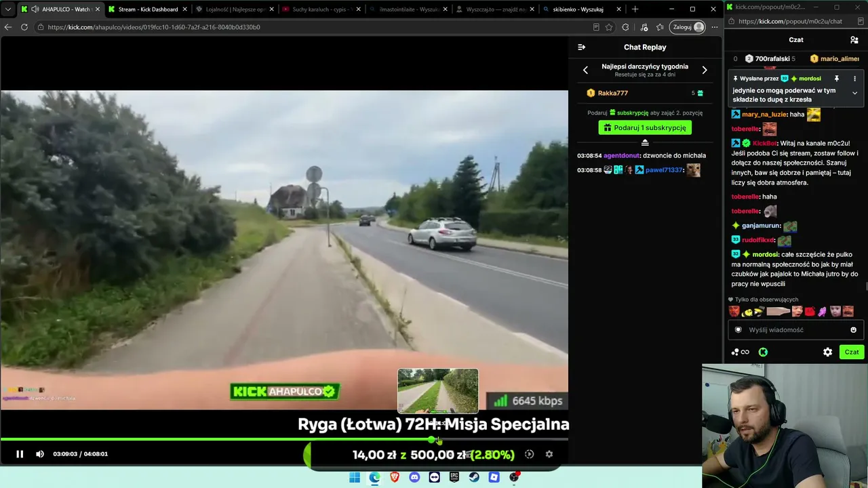Mute the video player volume
Viewport: 868px width, 488px height.
40,454
